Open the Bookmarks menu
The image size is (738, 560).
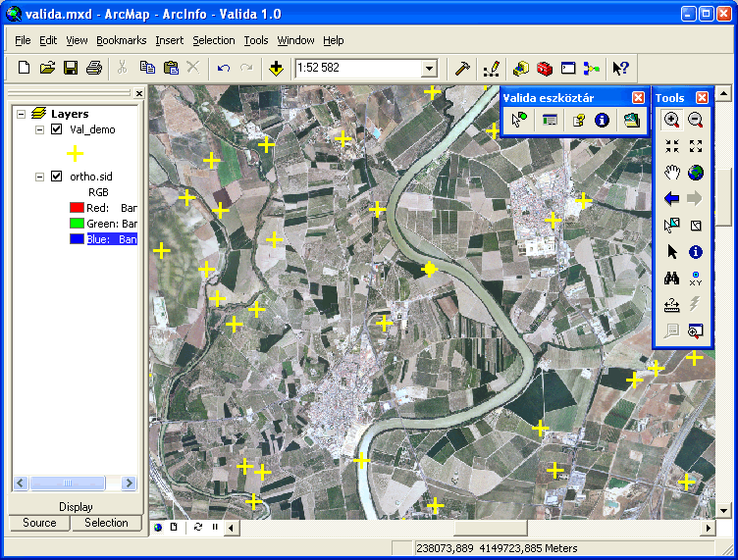coord(121,40)
